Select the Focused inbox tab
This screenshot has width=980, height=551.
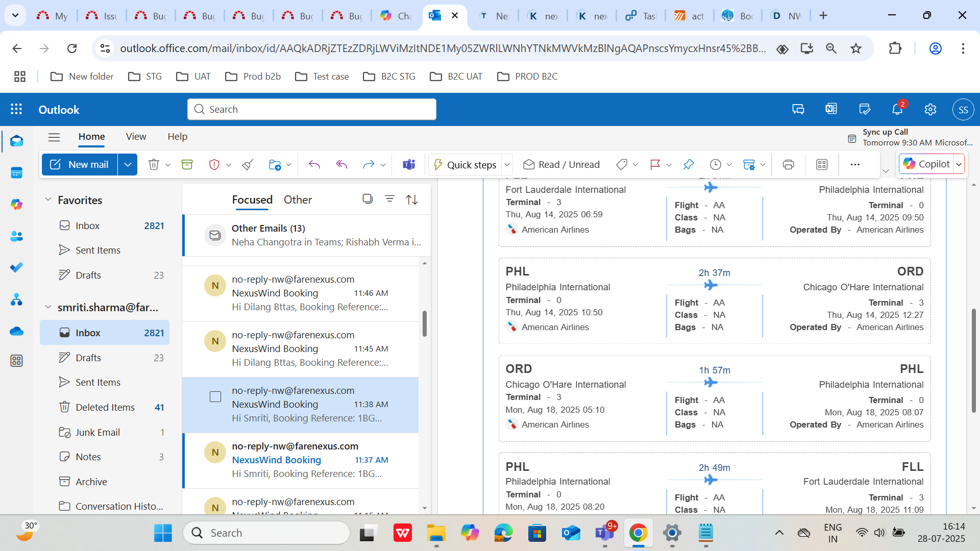click(252, 199)
